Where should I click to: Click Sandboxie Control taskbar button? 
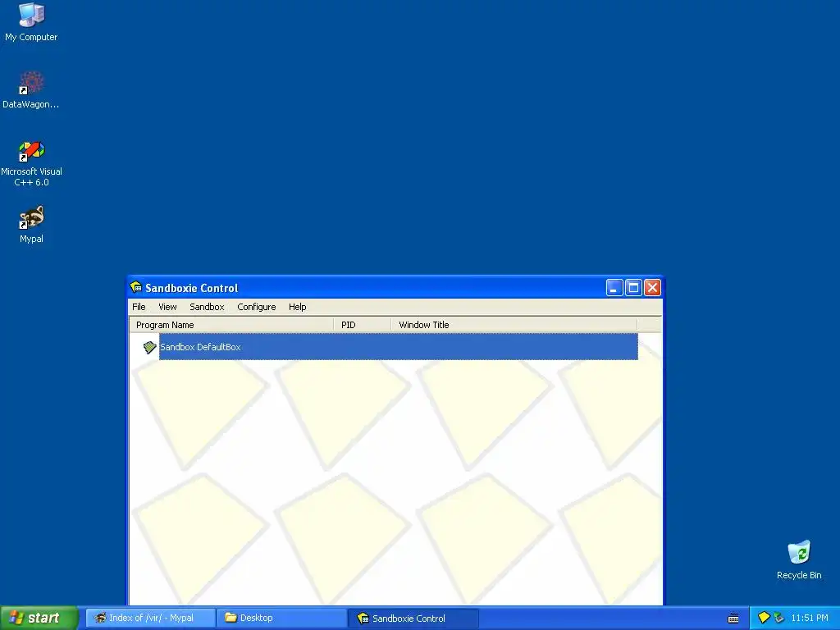(413, 618)
